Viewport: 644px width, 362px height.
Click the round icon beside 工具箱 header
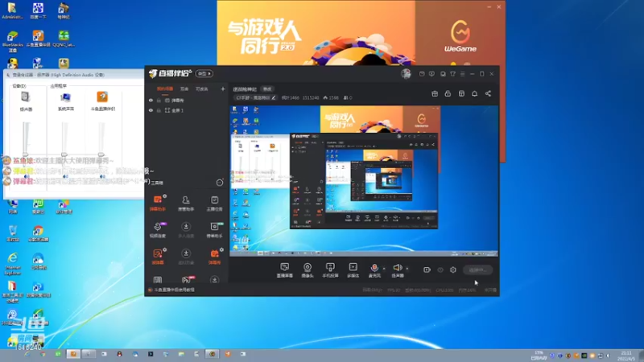pos(220,183)
